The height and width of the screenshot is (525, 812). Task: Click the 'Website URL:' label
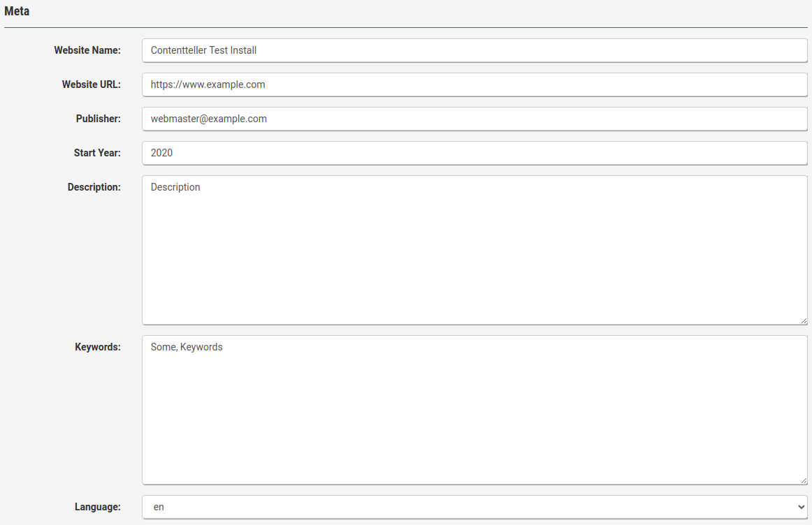(x=91, y=84)
